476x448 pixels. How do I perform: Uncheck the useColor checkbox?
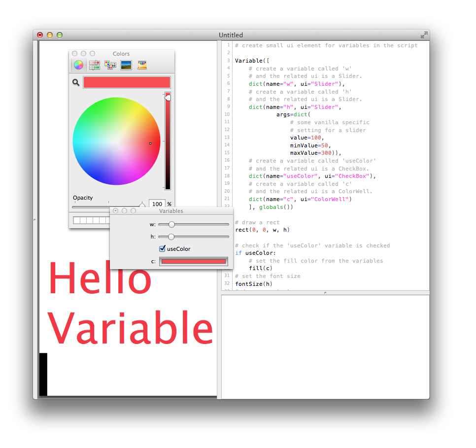tap(163, 249)
